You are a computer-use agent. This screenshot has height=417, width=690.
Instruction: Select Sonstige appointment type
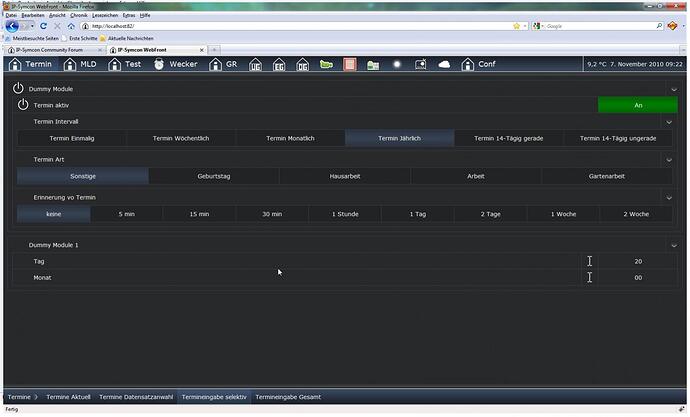tap(83, 176)
